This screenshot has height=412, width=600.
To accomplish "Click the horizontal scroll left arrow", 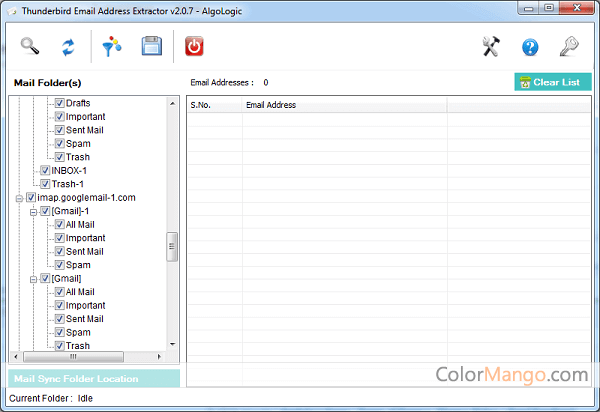I will point(16,357).
